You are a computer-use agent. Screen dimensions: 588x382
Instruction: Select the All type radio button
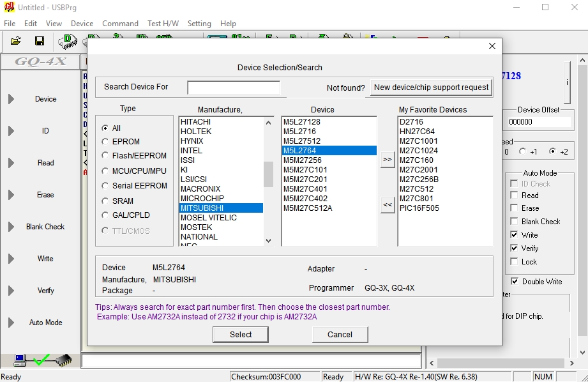(x=105, y=128)
